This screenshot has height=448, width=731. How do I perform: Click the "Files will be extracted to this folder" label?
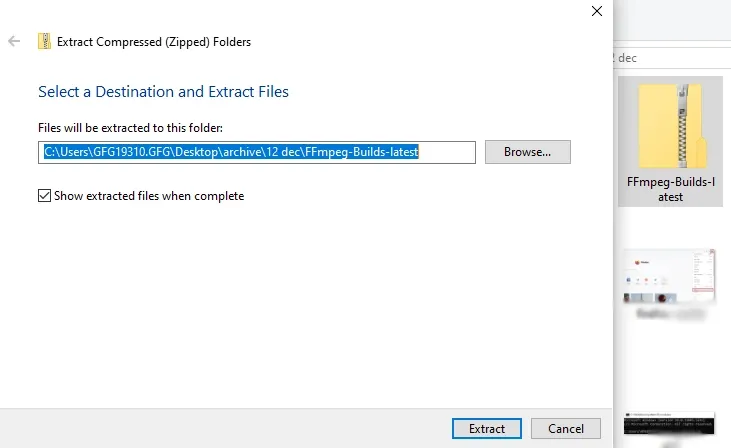tap(130, 127)
